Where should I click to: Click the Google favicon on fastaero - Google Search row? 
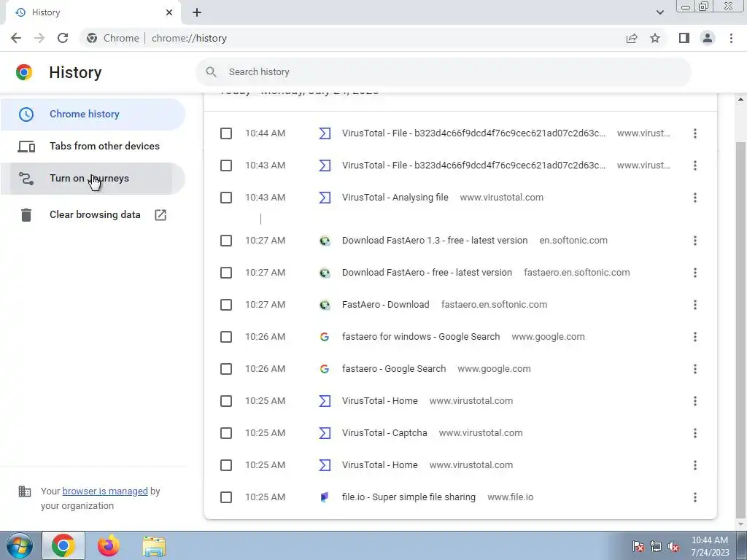[x=325, y=368]
